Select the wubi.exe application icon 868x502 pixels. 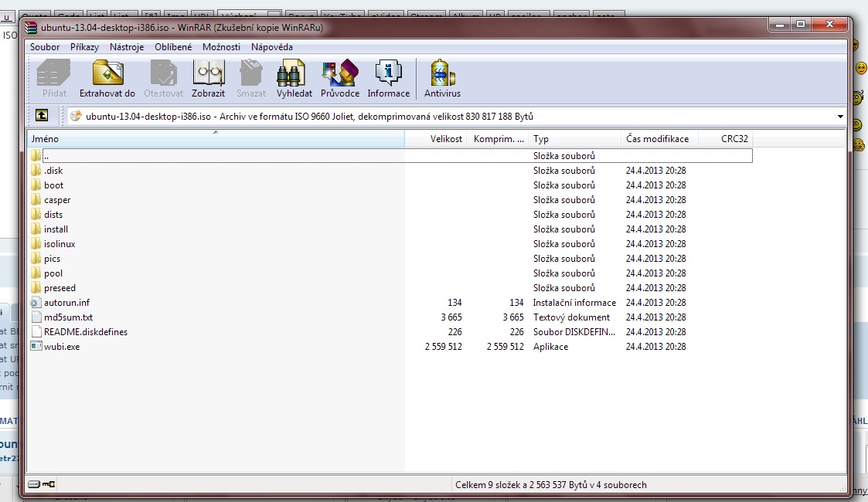(36, 346)
